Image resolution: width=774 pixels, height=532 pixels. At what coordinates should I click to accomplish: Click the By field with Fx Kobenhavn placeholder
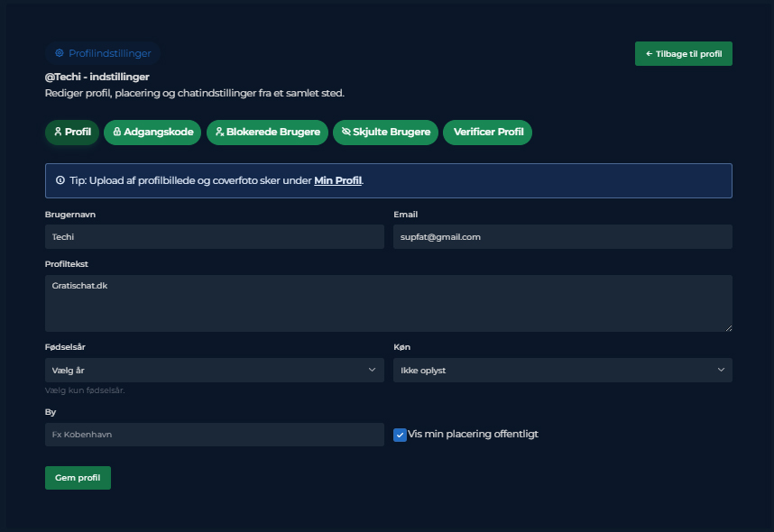[x=214, y=435]
